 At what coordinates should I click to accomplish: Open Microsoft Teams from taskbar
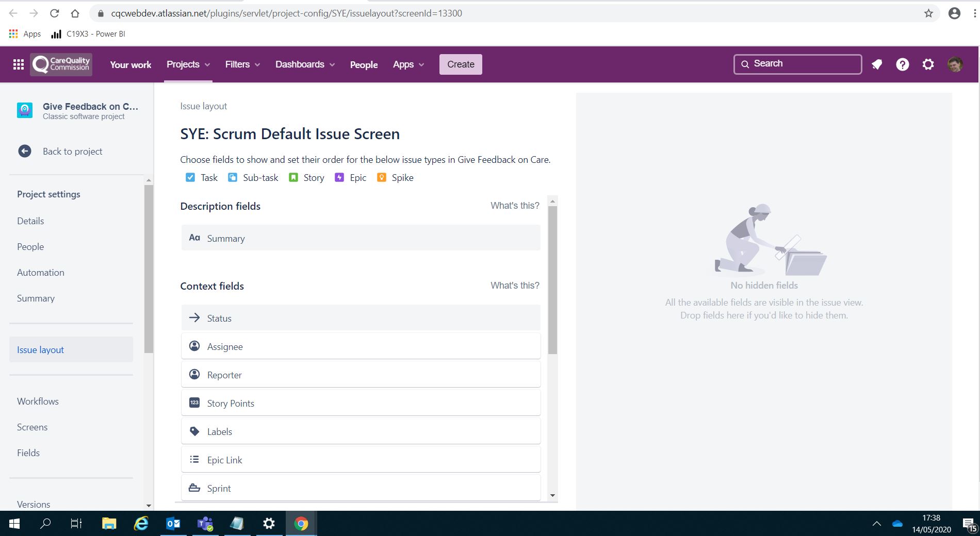click(205, 524)
